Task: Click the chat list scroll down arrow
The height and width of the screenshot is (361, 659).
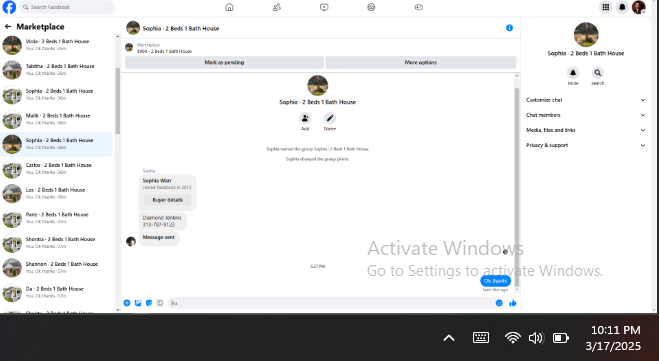Action: pos(118,310)
